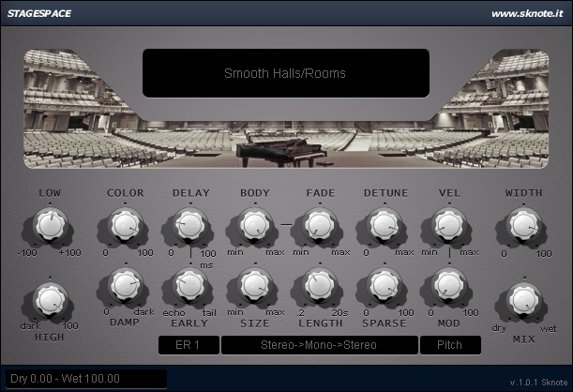
Task: Select the MOD knob
Action: [x=449, y=285]
